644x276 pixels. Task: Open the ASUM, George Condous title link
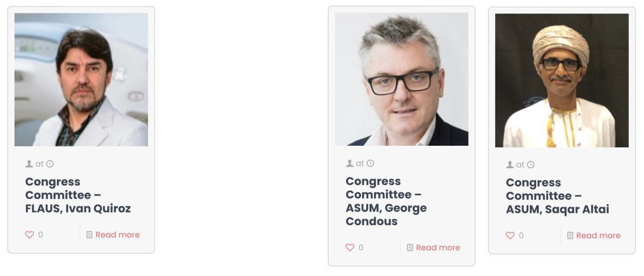pos(386,201)
